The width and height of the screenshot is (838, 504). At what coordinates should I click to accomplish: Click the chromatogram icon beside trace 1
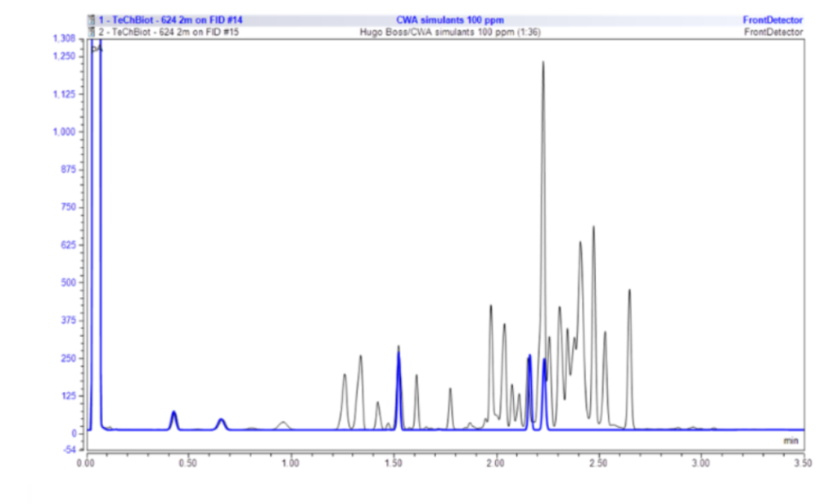92,20
